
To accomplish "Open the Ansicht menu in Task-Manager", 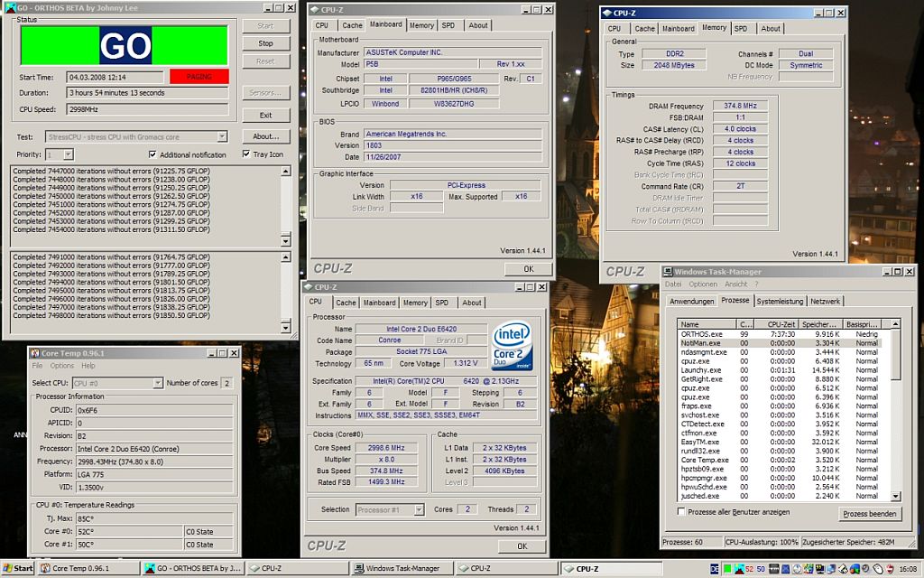I will tap(736, 284).
